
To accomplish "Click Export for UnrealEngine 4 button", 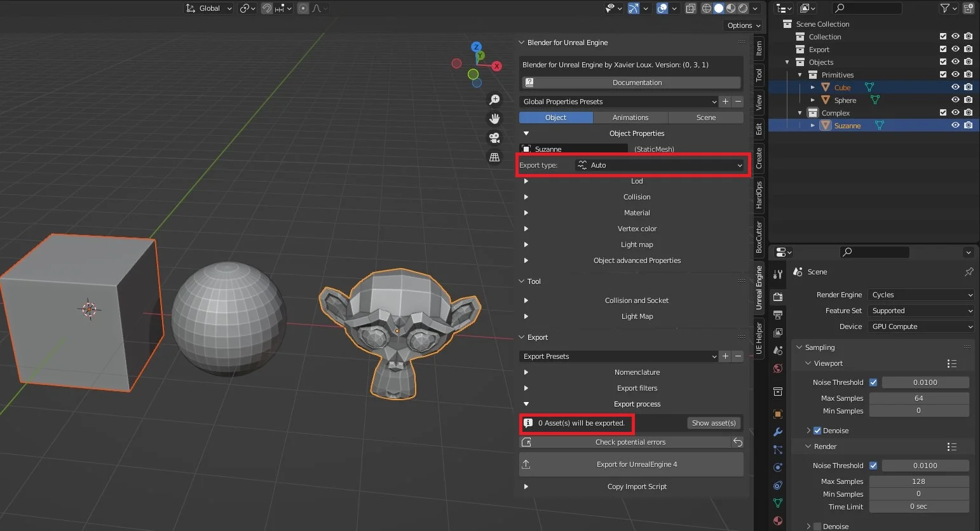I will (630, 464).
